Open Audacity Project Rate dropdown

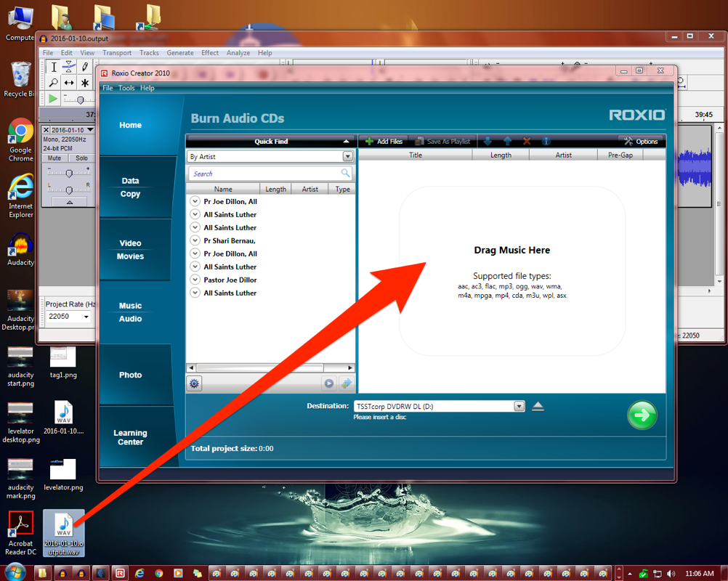point(86,317)
